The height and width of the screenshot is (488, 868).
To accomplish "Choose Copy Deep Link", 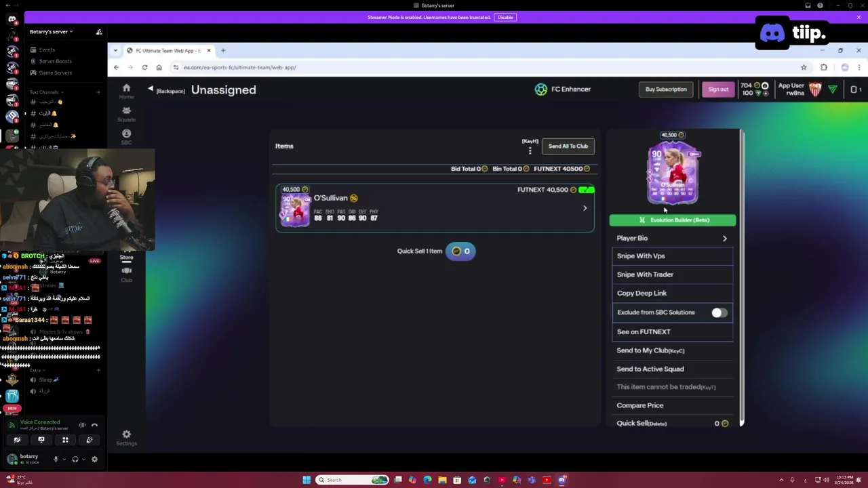I will click(673, 293).
